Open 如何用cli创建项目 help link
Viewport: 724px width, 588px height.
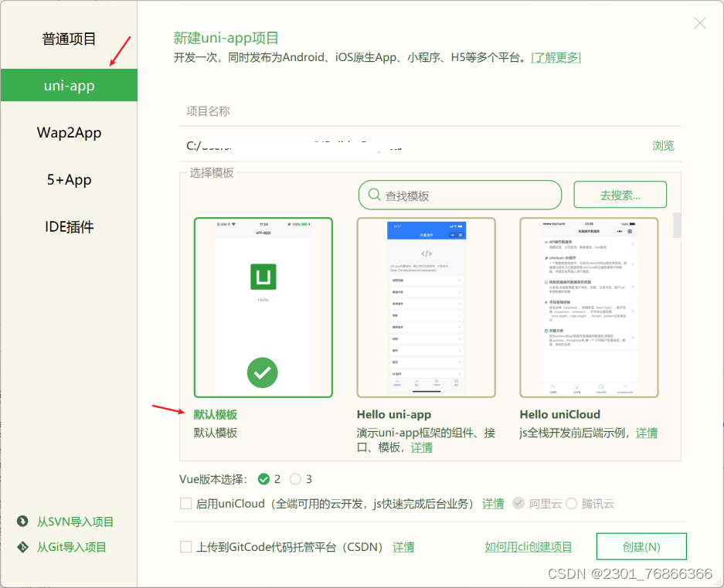[528, 546]
